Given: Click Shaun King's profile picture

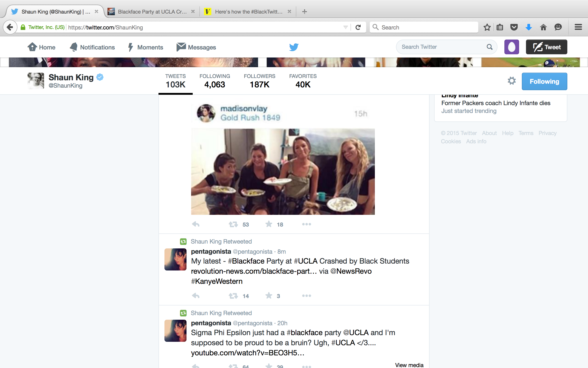Looking at the screenshot, I should pos(36,81).
